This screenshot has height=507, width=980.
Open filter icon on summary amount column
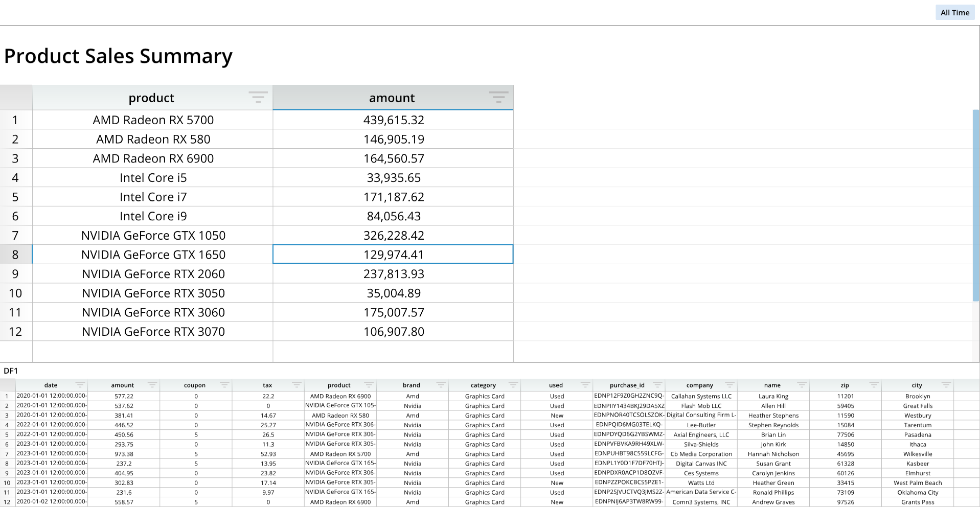[x=498, y=97]
